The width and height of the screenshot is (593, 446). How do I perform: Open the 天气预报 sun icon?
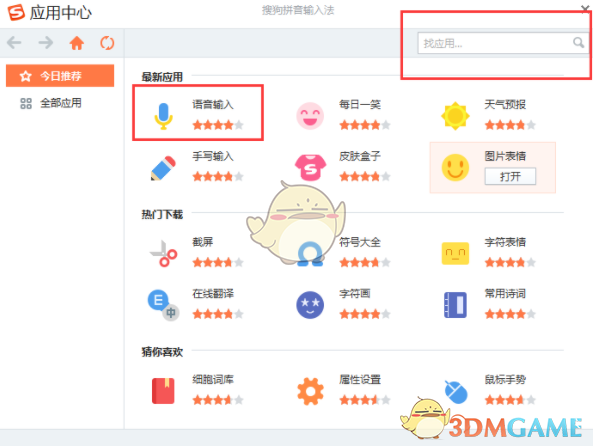click(x=455, y=116)
